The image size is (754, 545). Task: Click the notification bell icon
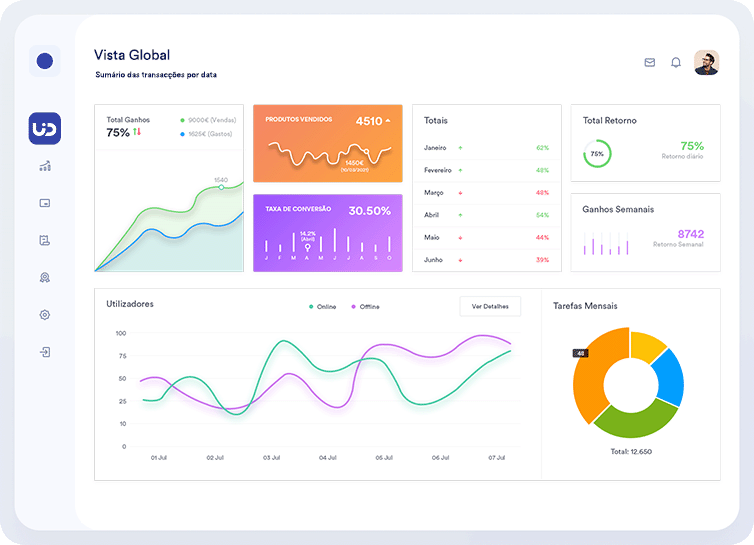[676, 62]
